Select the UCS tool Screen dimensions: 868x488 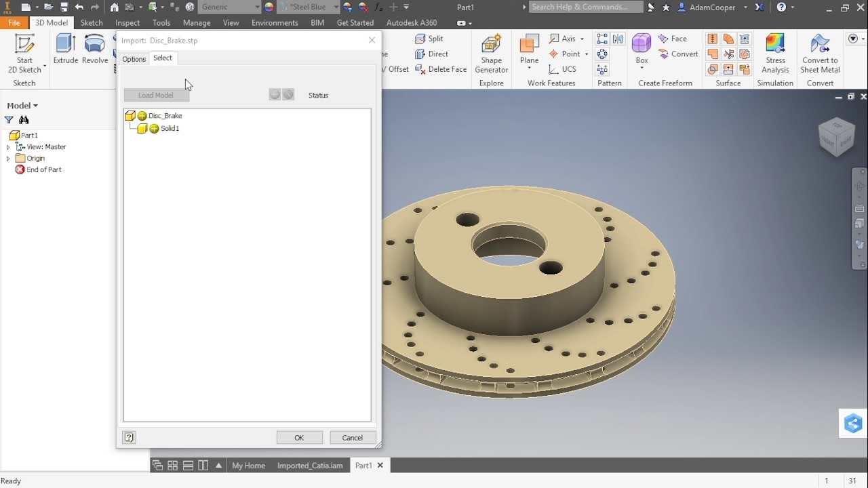[x=563, y=69]
